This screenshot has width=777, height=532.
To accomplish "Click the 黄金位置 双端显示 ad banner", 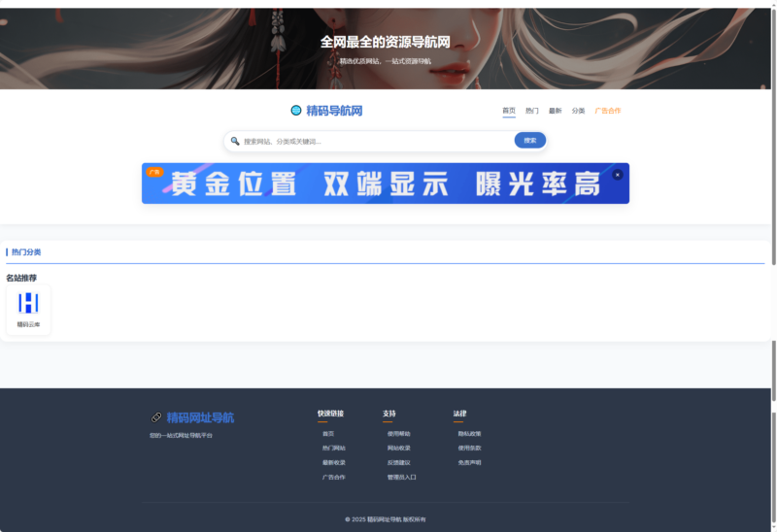I will coord(386,183).
